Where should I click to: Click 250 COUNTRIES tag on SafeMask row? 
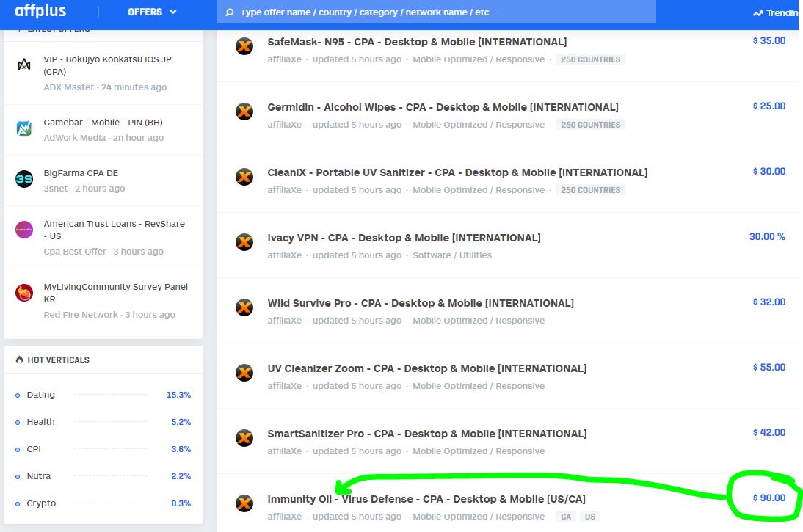click(590, 59)
